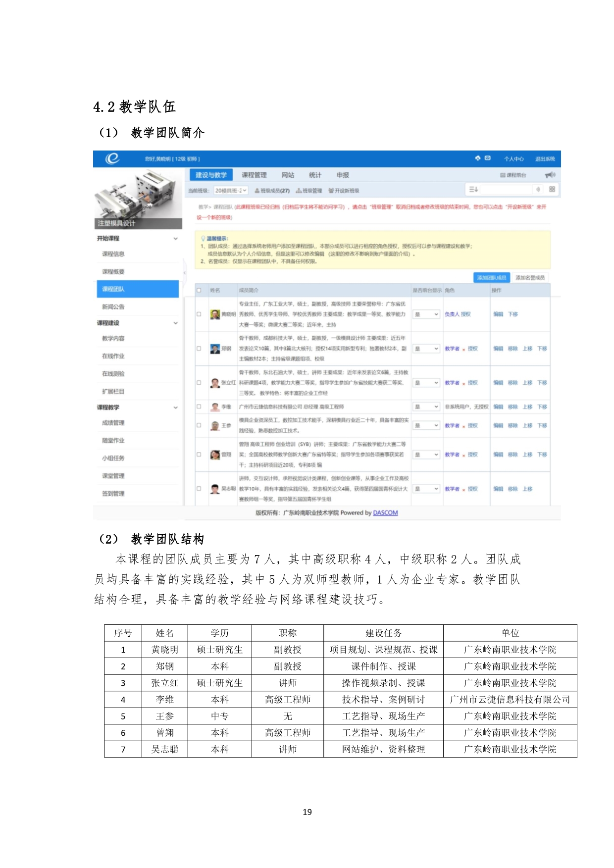This screenshot has height=868, width=614.
Task: Click 郑钢's avatar photo in member list
Action: coord(215,349)
